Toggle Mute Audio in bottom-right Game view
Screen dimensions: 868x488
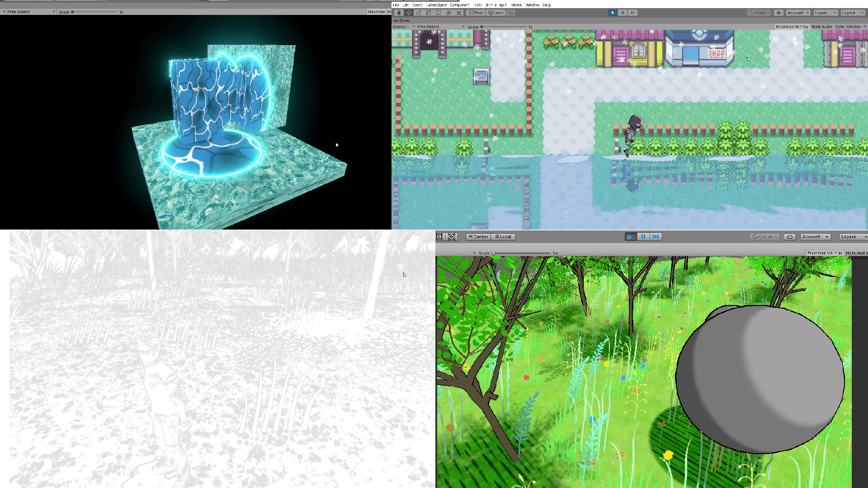pos(857,253)
